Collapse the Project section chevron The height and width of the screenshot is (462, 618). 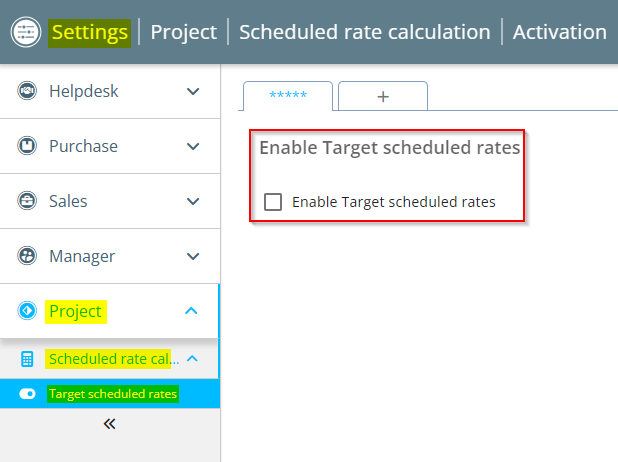tap(192, 311)
